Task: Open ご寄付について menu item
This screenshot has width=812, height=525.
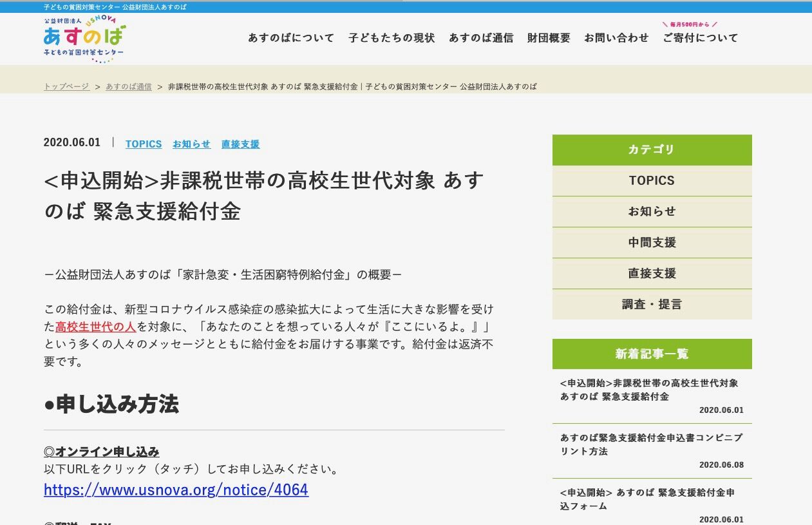Action: pos(701,38)
